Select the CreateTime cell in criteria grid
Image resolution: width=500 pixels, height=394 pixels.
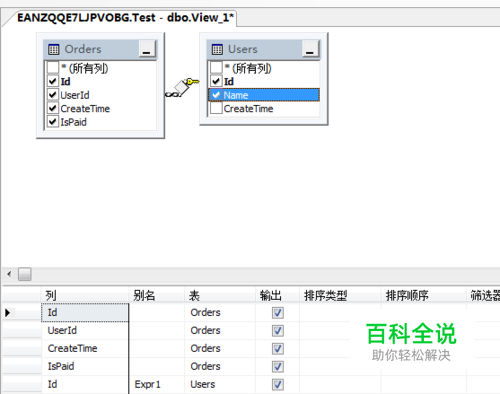[x=85, y=349]
